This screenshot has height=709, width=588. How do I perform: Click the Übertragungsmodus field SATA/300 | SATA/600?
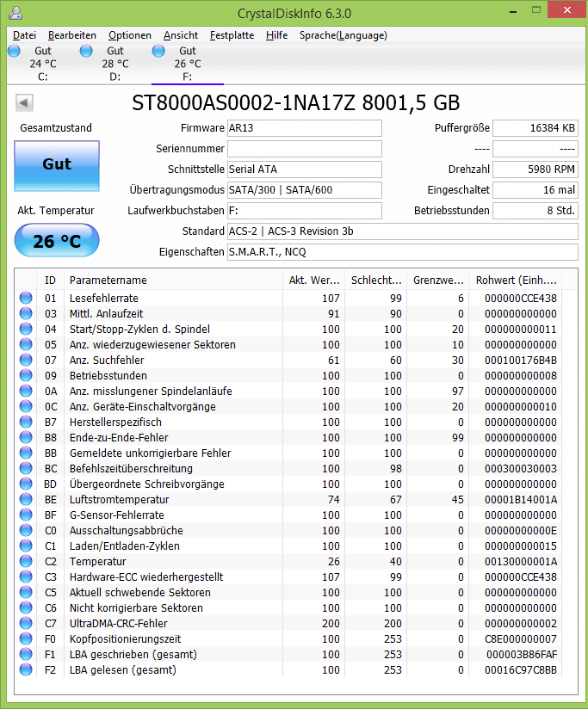(x=305, y=190)
